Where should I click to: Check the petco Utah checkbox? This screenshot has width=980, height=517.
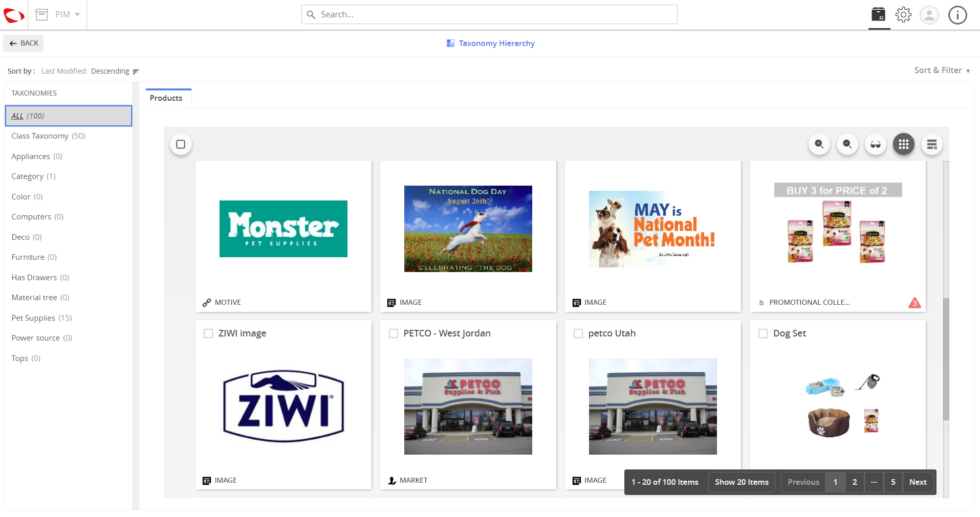[x=578, y=333]
